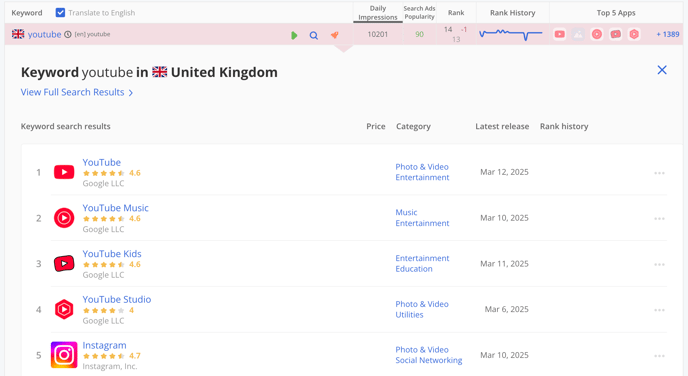Click the rank history sparkline for youtube
Viewport: 688px width, 376px height.
511,34
